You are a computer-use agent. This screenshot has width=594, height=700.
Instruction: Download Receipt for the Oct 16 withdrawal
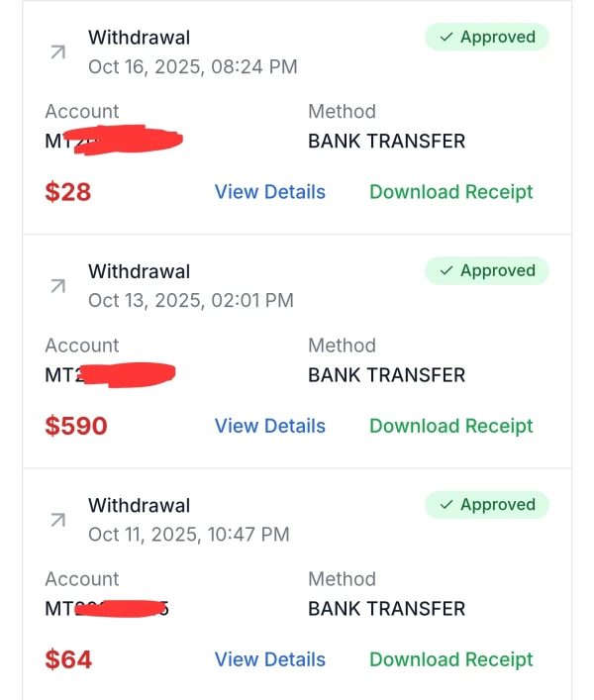coord(450,192)
